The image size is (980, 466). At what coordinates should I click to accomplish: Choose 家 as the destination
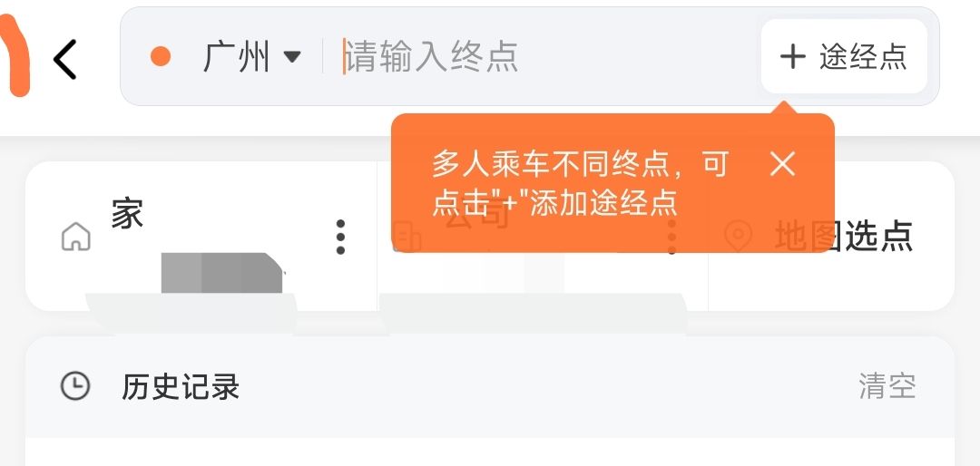click(128, 214)
